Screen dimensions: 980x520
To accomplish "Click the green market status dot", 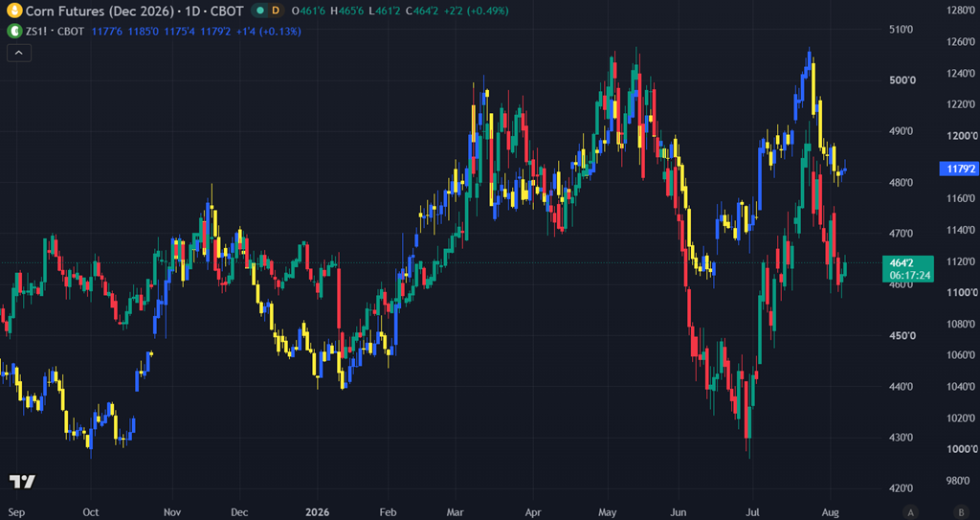I will point(259,11).
